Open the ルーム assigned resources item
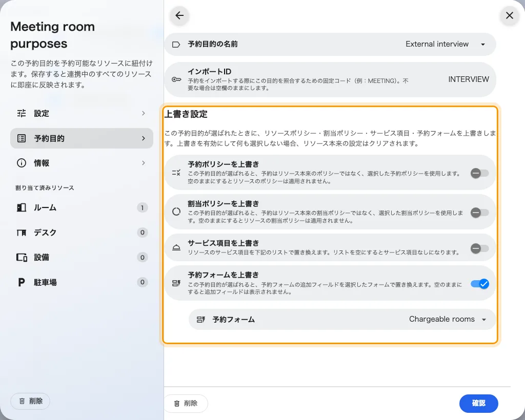Screen dimensions: 525x420 (82, 207)
